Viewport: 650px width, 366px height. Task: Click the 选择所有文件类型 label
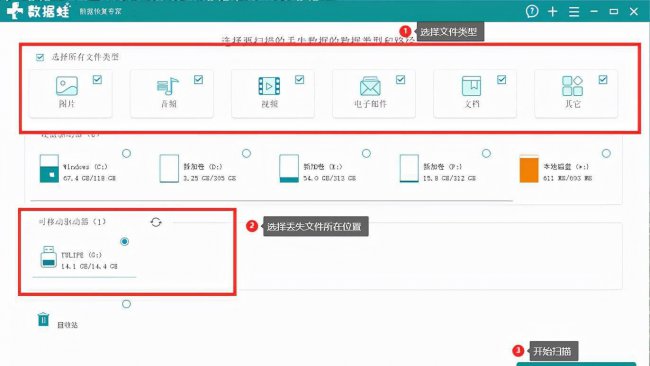85,57
